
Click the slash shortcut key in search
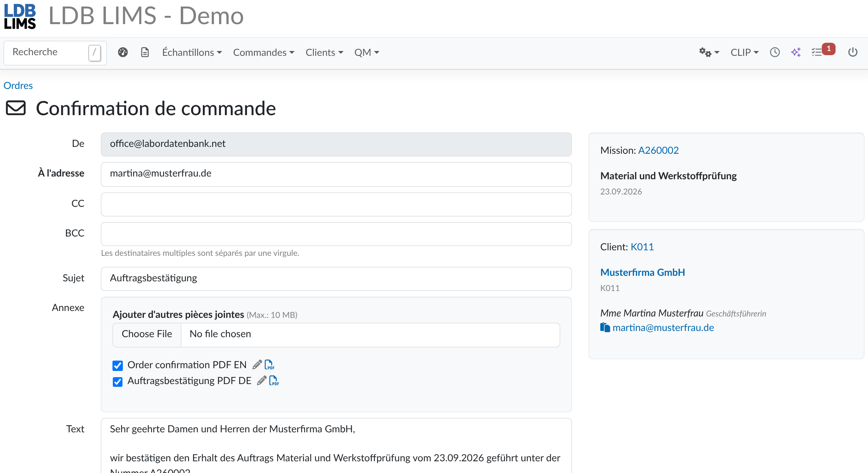(95, 53)
